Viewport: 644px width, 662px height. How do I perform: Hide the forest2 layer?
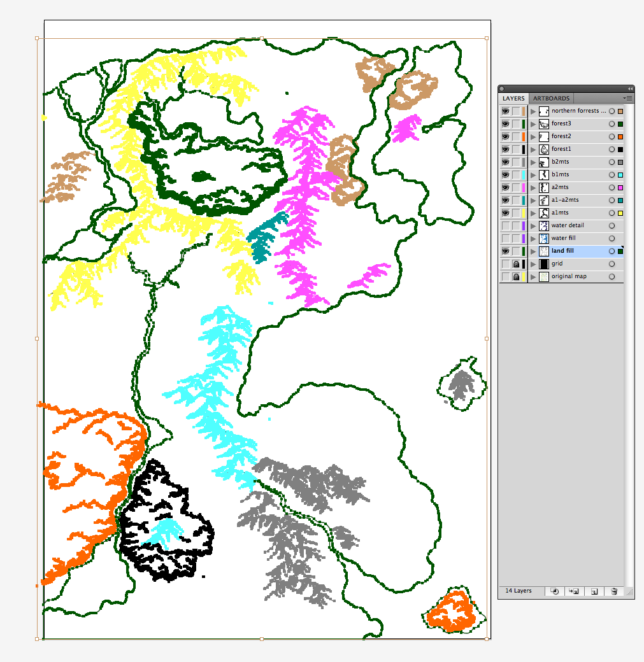[x=505, y=136]
